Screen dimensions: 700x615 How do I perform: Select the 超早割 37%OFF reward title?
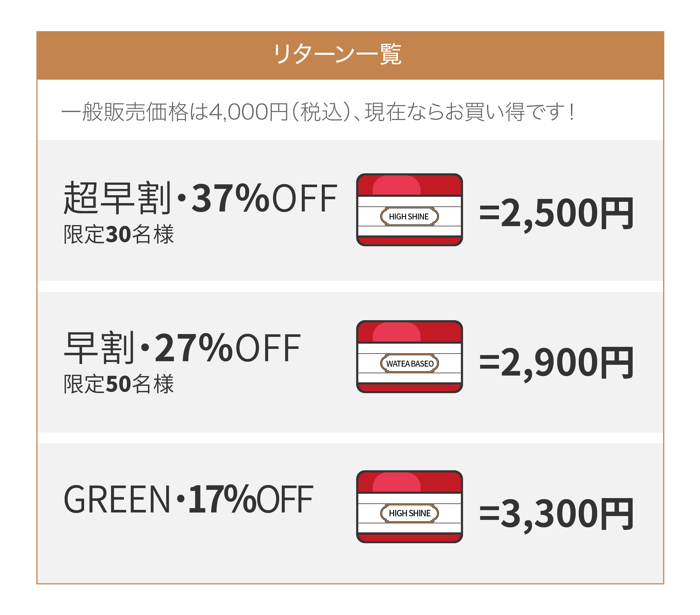click(x=200, y=198)
